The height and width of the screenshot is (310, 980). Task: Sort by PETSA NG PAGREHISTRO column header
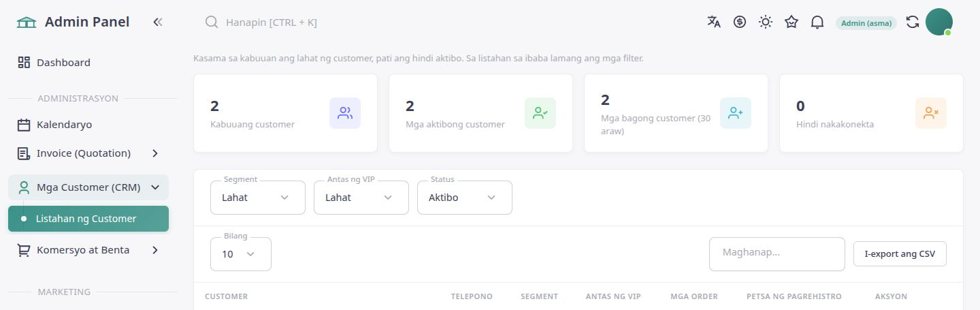(x=794, y=296)
